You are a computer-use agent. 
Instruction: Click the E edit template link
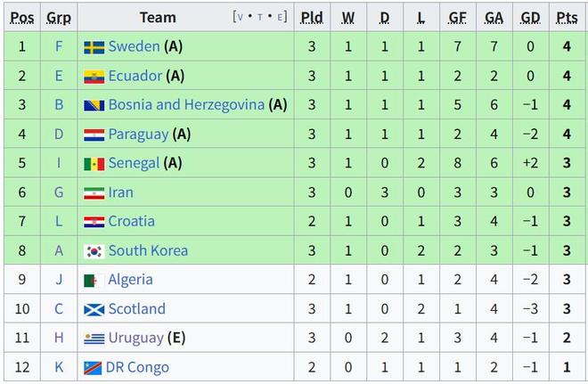coord(280,17)
